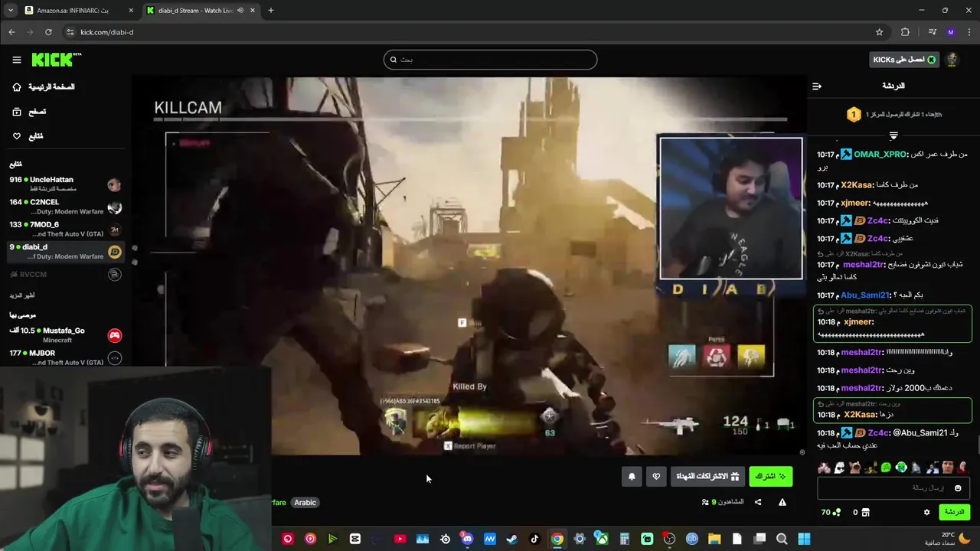Click the Gift Subscriptions button

(x=707, y=476)
